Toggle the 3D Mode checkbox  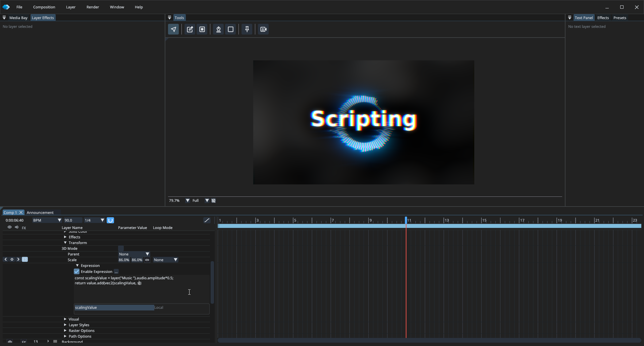121,248
